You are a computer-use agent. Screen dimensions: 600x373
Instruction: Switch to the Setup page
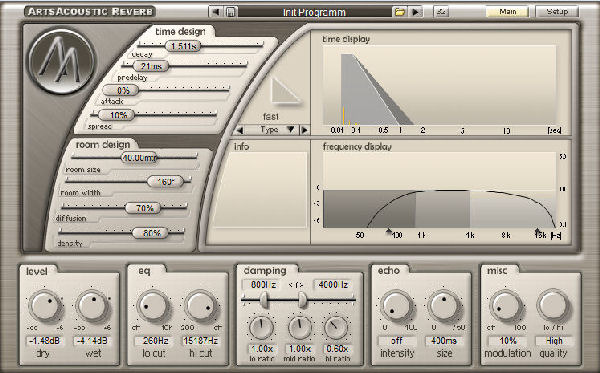click(x=557, y=12)
